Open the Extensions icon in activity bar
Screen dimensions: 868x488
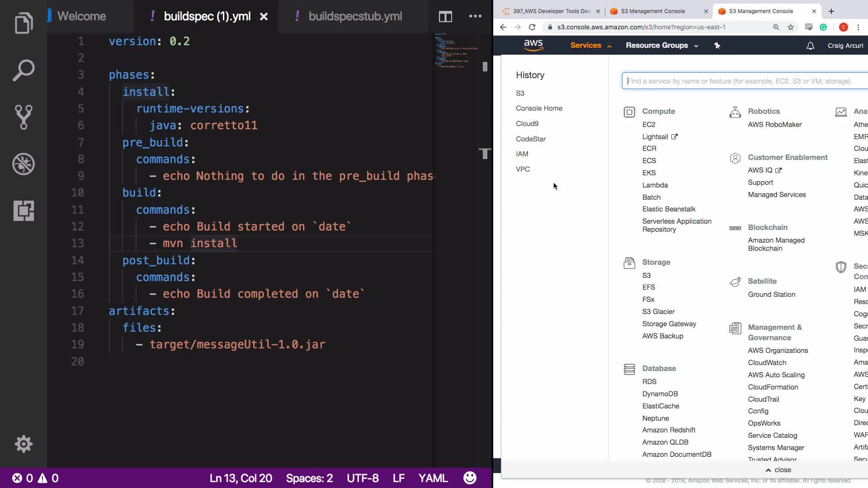click(24, 211)
